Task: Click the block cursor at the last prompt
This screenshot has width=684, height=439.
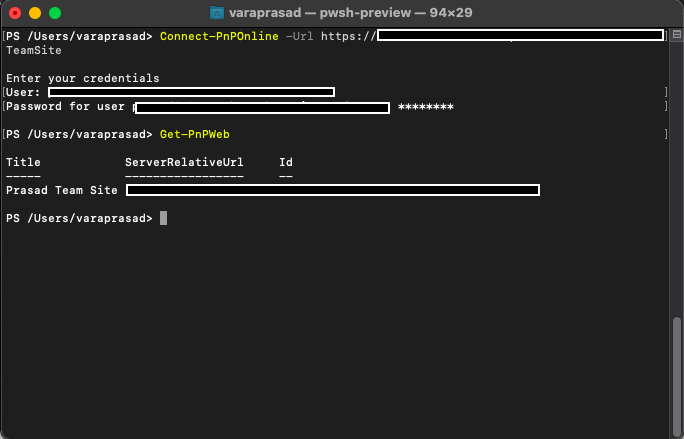Action: 163,218
